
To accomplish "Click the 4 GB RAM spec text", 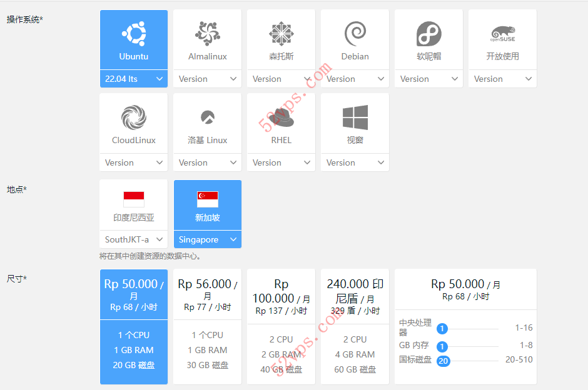I will [x=355, y=354].
